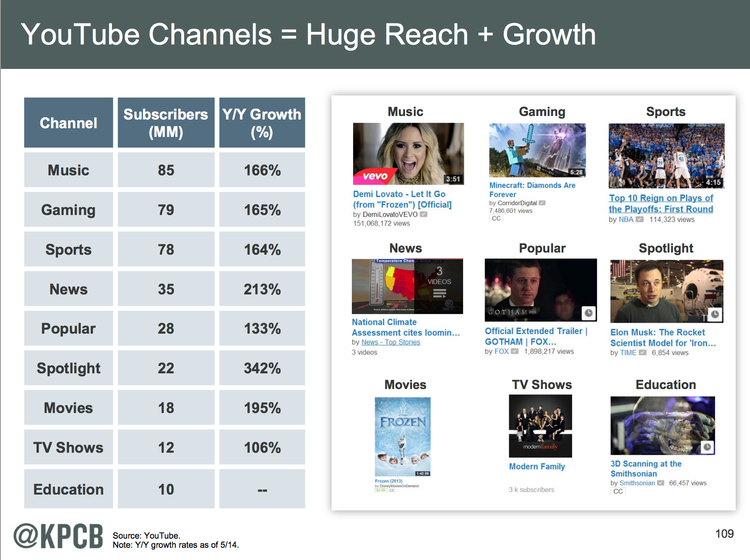The image size is (750, 560).
Task: Follow the 'Top 10 Reign on Plays' link
Action: pyautogui.click(x=661, y=204)
